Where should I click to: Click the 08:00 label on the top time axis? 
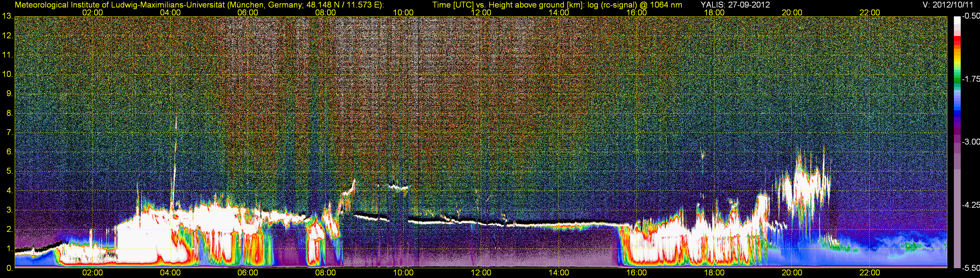pos(326,12)
